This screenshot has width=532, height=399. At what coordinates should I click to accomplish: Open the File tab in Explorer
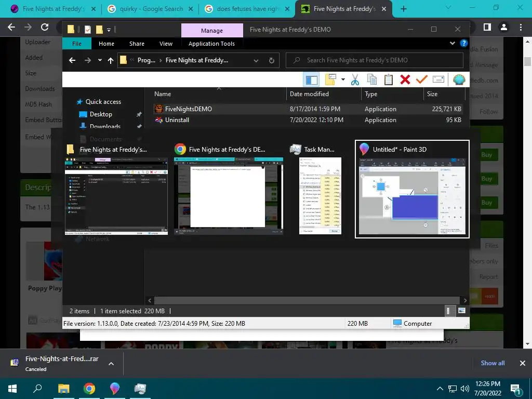click(x=77, y=44)
